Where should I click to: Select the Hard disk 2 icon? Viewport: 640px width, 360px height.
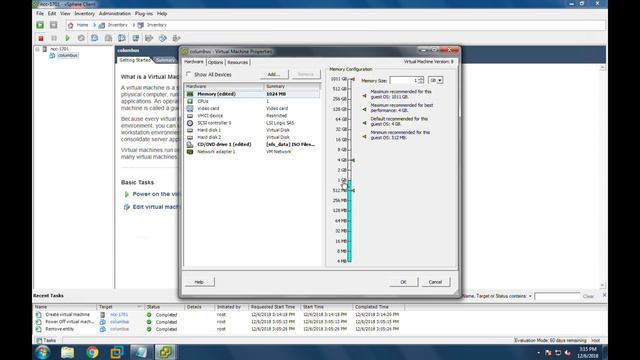pyautogui.click(x=190, y=138)
